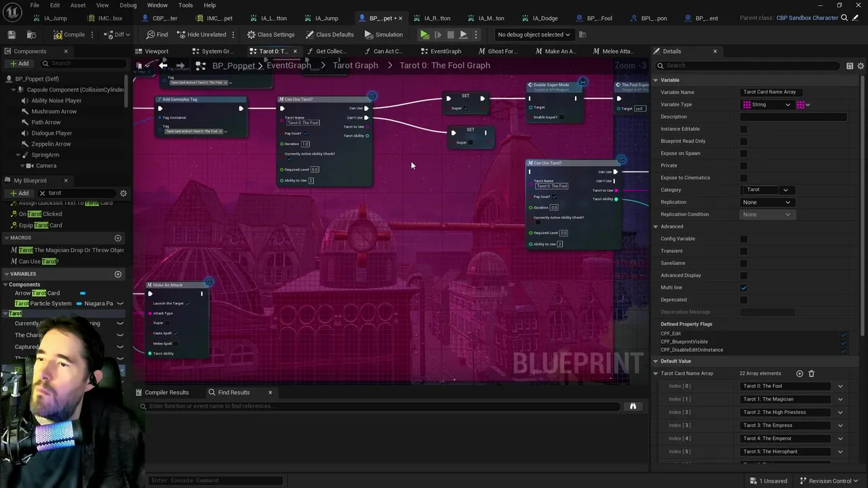Clear the My Blueprint search text
868x488 pixels.
(x=42, y=193)
